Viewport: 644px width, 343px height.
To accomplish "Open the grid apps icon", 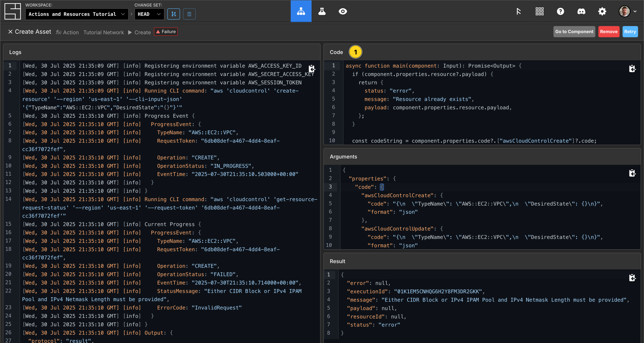I will [x=539, y=11].
